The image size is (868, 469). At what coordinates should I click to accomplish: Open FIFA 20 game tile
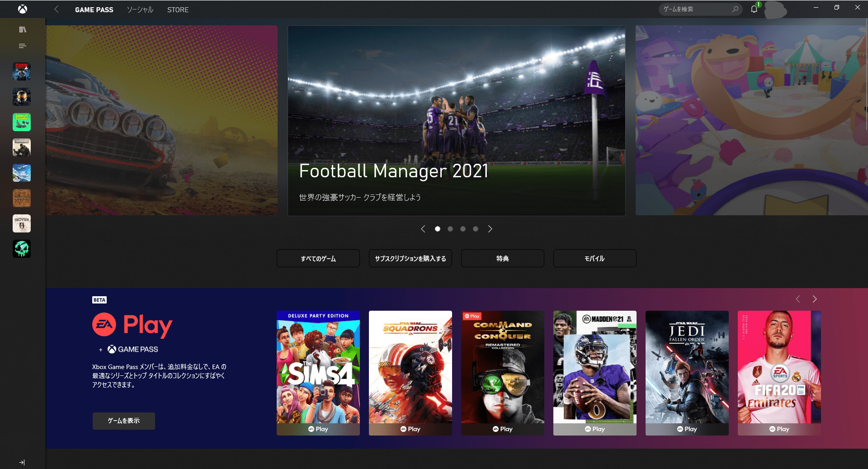click(x=779, y=373)
